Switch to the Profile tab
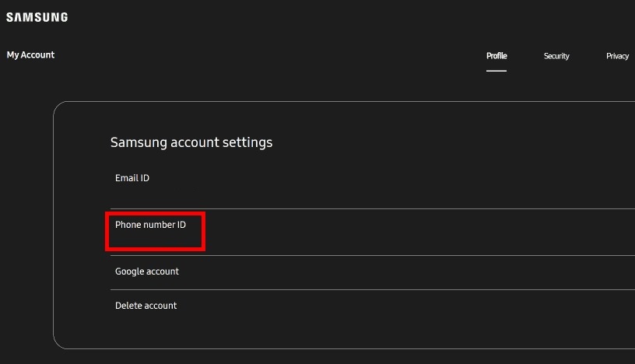Screen dimensions: 635x364 496,56
